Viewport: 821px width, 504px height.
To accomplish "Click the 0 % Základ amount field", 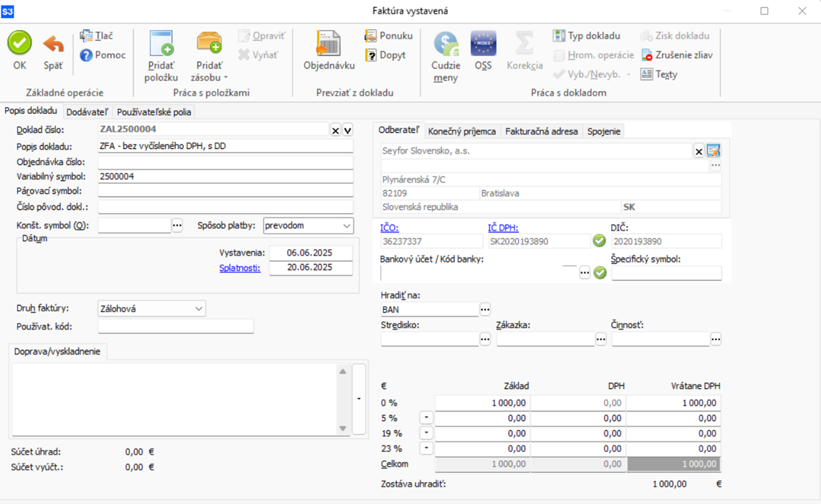I will 482,403.
